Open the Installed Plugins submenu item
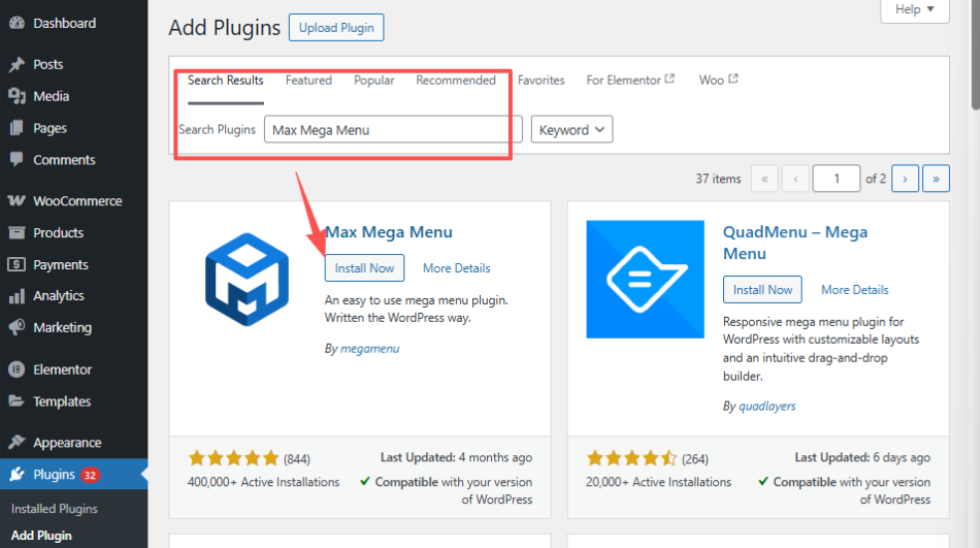Viewport: 980px width, 548px height. (x=54, y=508)
